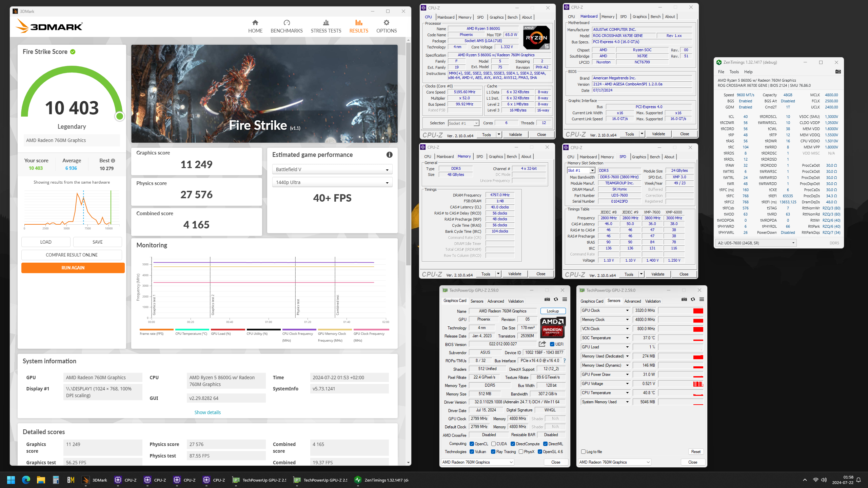The width and height of the screenshot is (868, 488).
Task: Click refresh icon in GPU-Z Sensors window
Action: coord(693,299)
